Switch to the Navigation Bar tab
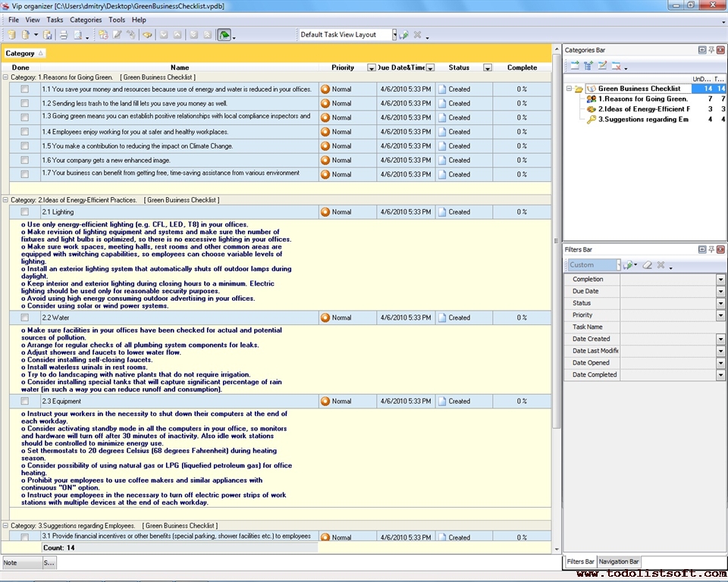 tap(619, 562)
